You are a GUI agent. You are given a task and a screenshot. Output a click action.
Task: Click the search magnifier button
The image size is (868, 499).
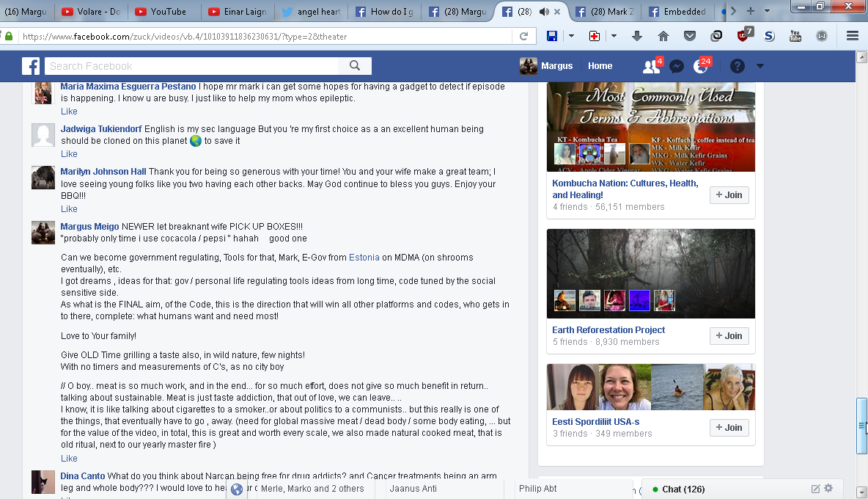coord(355,66)
